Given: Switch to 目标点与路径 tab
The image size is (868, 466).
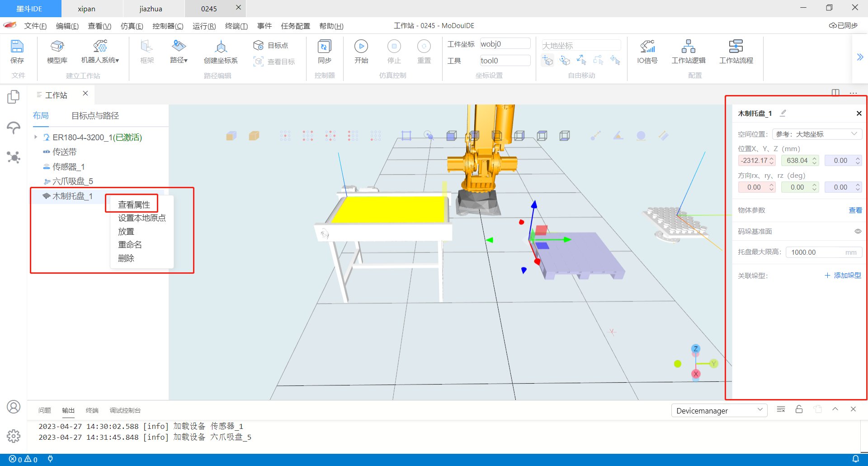Looking at the screenshot, I should pos(95,116).
